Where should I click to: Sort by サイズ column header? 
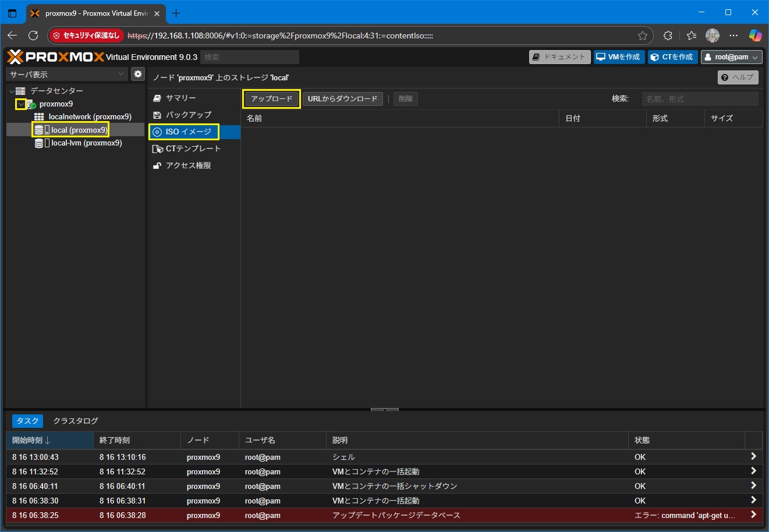[733, 118]
